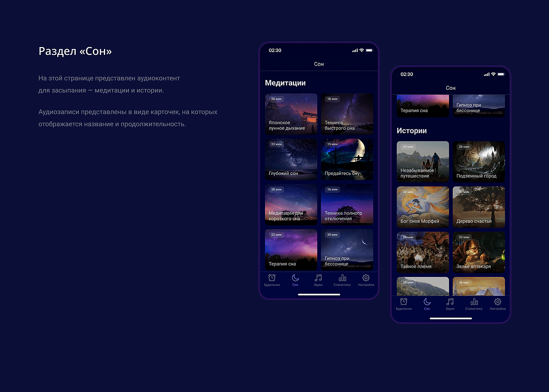Open Терапия сна card with 22 мин badge
This screenshot has height=392, width=549.
pyautogui.click(x=291, y=250)
